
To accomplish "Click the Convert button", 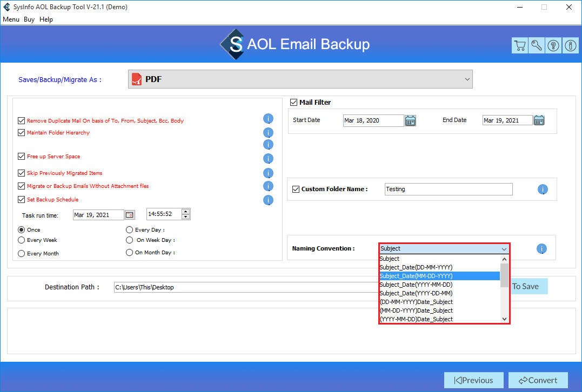I will [x=538, y=380].
